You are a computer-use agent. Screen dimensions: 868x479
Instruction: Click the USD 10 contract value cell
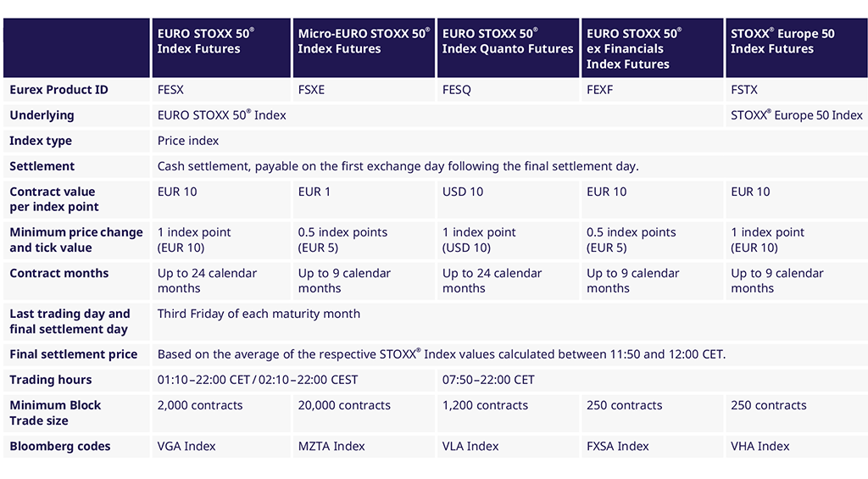(x=463, y=192)
